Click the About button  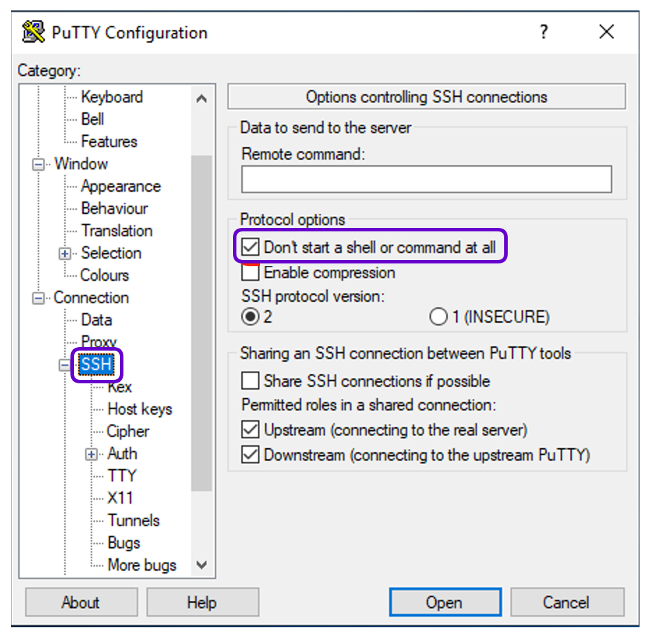click(x=80, y=603)
